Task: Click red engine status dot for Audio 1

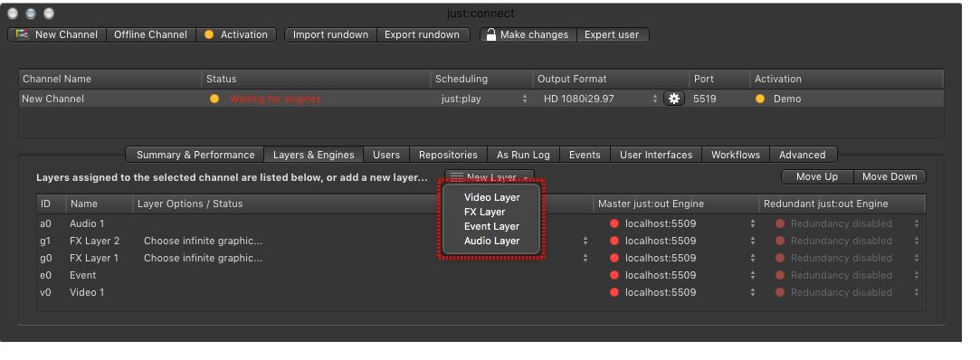Action: pyautogui.click(x=614, y=223)
